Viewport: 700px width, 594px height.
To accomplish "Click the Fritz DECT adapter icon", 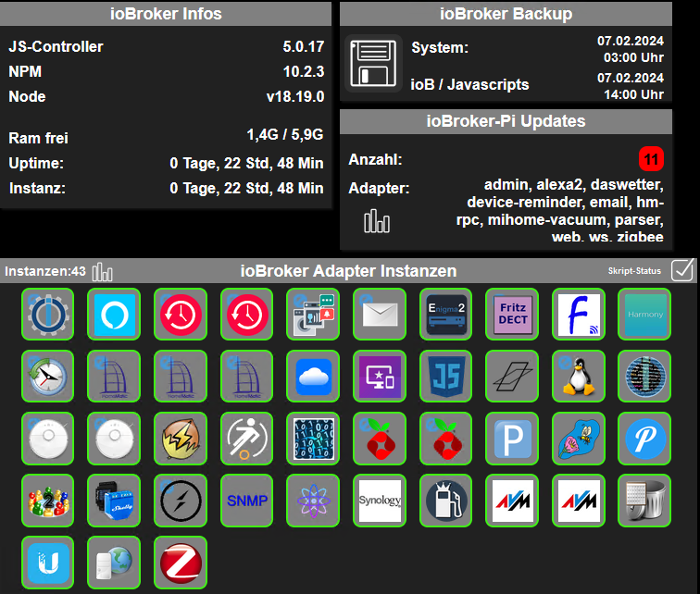I will (x=512, y=315).
